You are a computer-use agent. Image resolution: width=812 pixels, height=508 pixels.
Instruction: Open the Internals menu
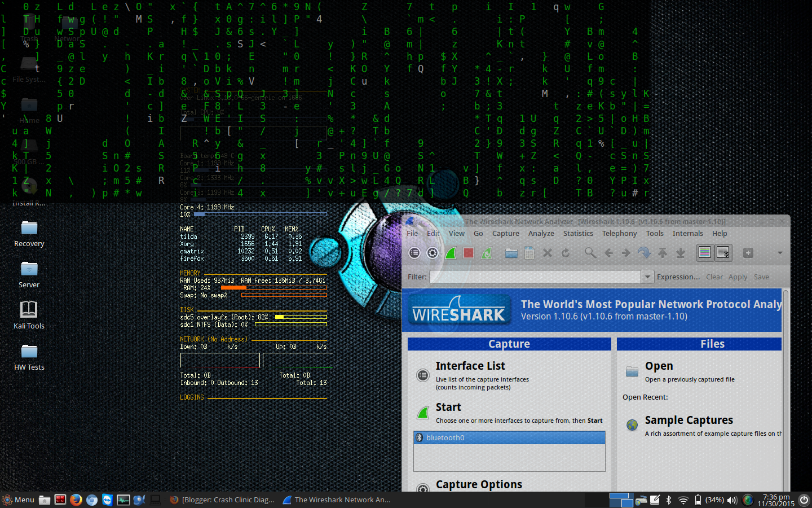(687, 233)
